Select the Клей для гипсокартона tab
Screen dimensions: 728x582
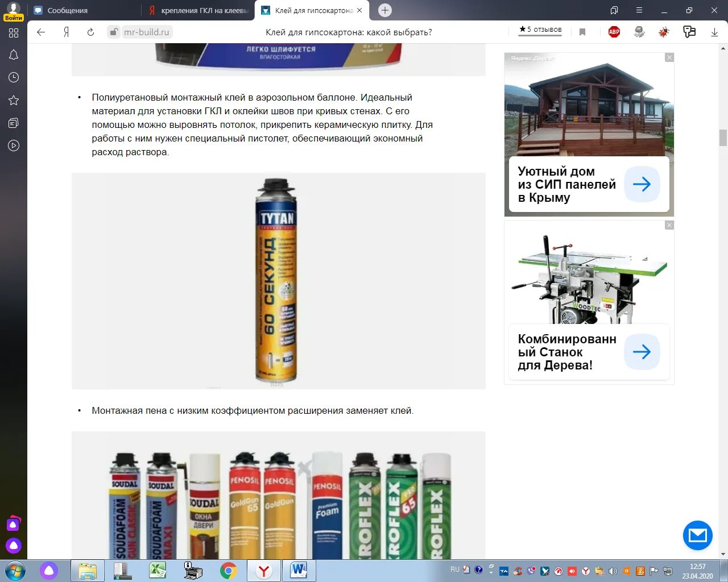[x=312, y=10]
